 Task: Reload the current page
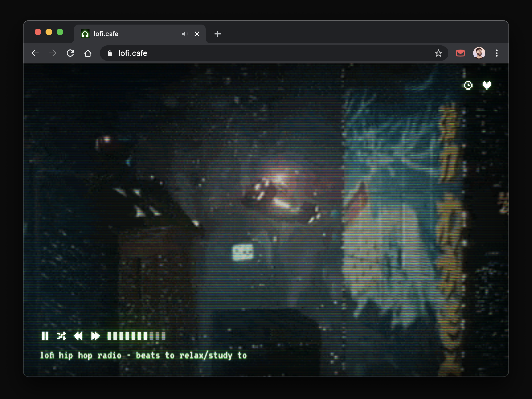[x=70, y=53]
